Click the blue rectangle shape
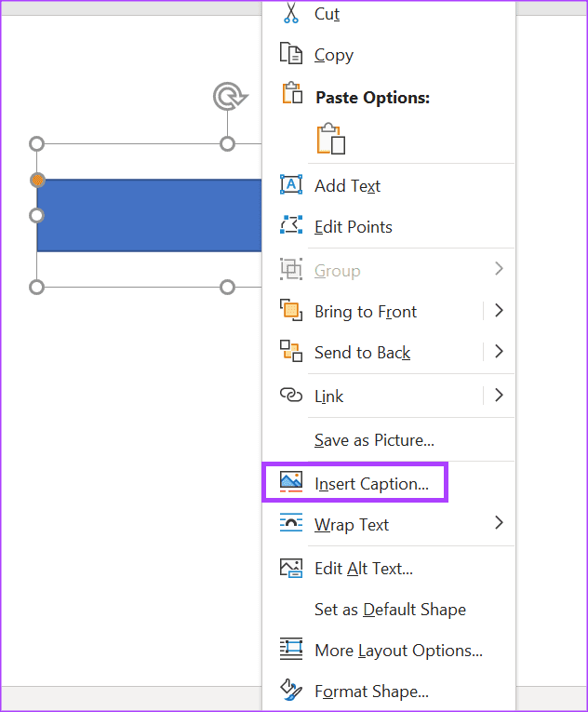 click(x=150, y=215)
